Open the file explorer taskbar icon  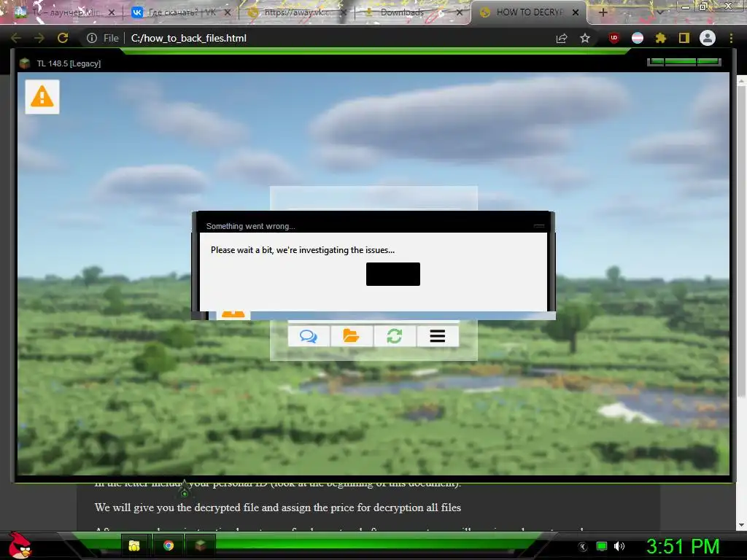point(134,545)
